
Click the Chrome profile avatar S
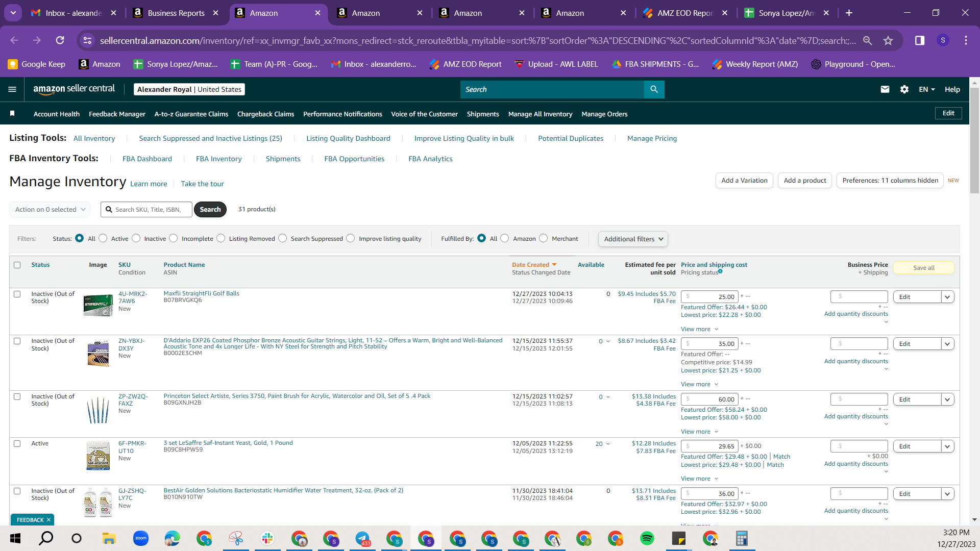[x=943, y=40]
